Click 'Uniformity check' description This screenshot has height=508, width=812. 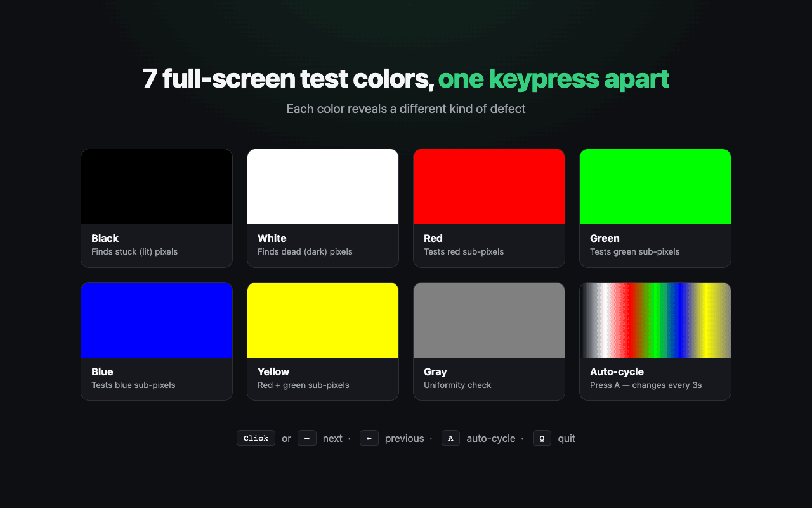tap(457, 385)
